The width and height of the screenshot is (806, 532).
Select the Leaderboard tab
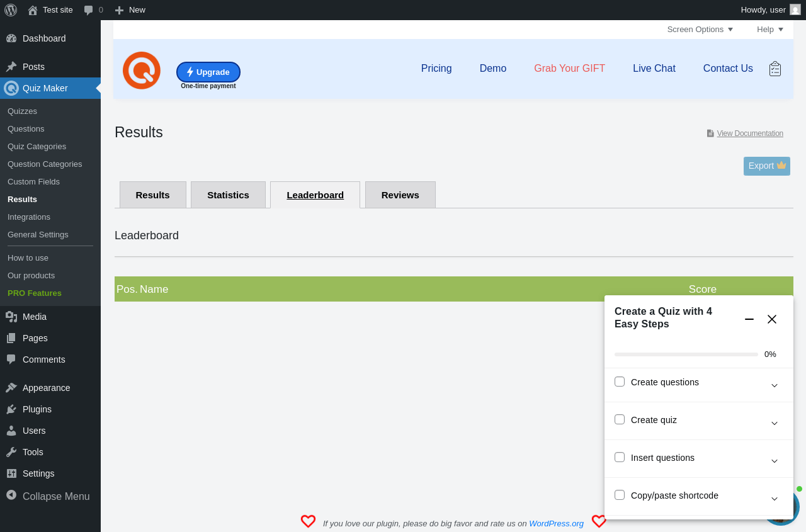pyautogui.click(x=315, y=195)
